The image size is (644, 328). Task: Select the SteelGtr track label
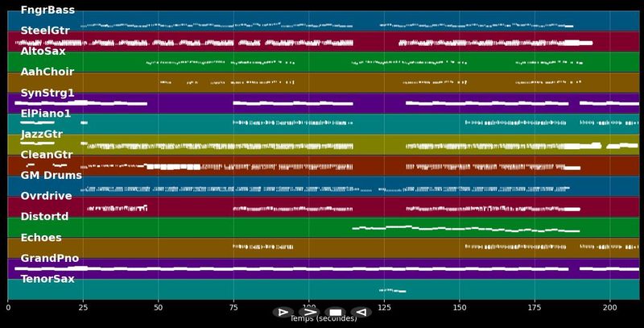45,31
